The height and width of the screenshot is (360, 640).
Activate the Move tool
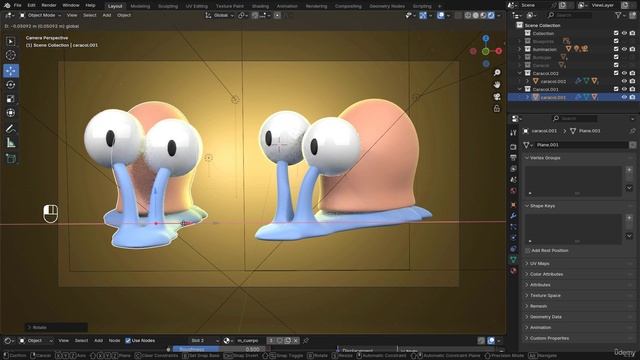11,71
